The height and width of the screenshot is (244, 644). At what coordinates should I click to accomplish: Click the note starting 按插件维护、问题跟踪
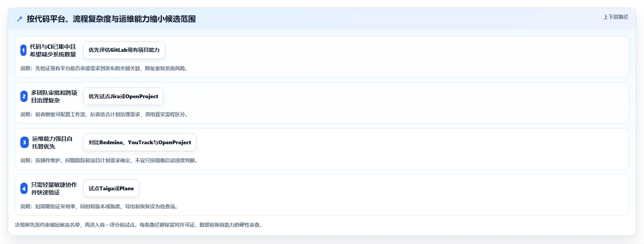109,160
